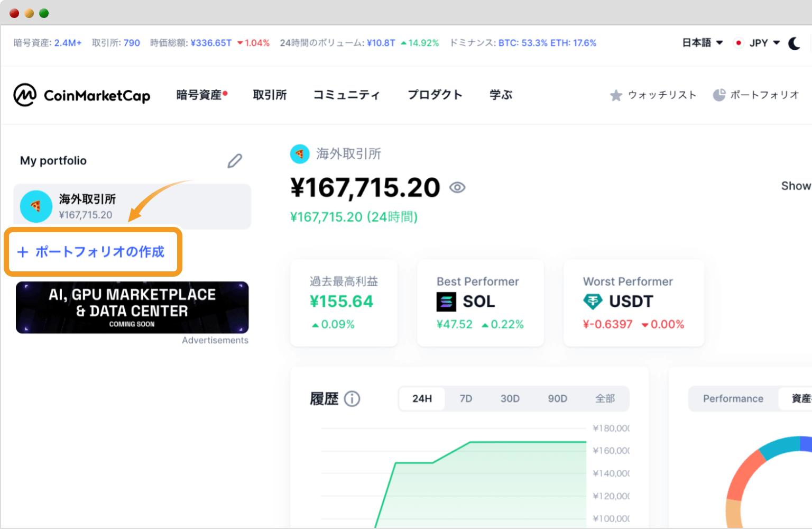Click the sidebar pizza avatar icon

pos(36,206)
